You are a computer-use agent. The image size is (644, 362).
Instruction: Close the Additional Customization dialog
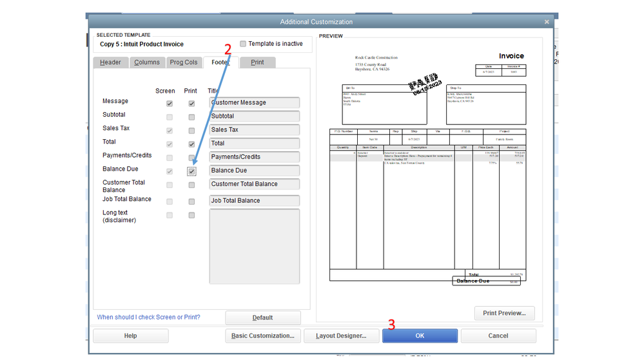pyautogui.click(x=546, y=22)
